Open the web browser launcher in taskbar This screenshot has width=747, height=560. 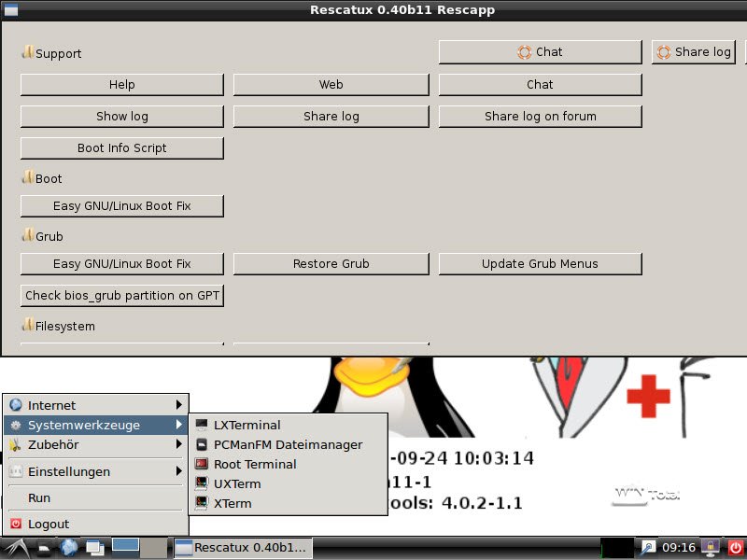click(x=69, y=548)
